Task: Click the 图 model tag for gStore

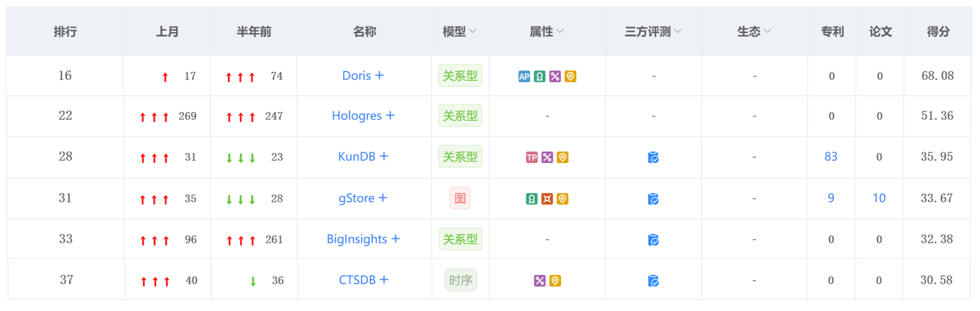Action: coord(459,198)
